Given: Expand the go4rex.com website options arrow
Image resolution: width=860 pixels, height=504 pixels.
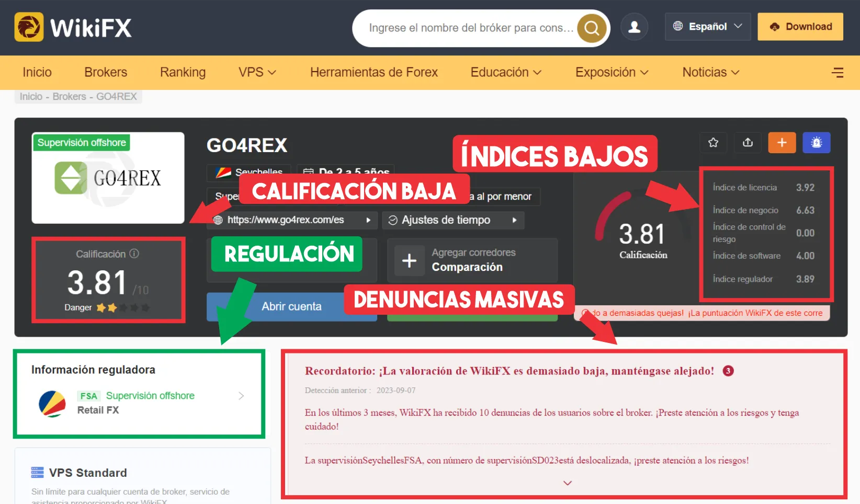Looking at the screenshot, I should (x=368, y=220).
